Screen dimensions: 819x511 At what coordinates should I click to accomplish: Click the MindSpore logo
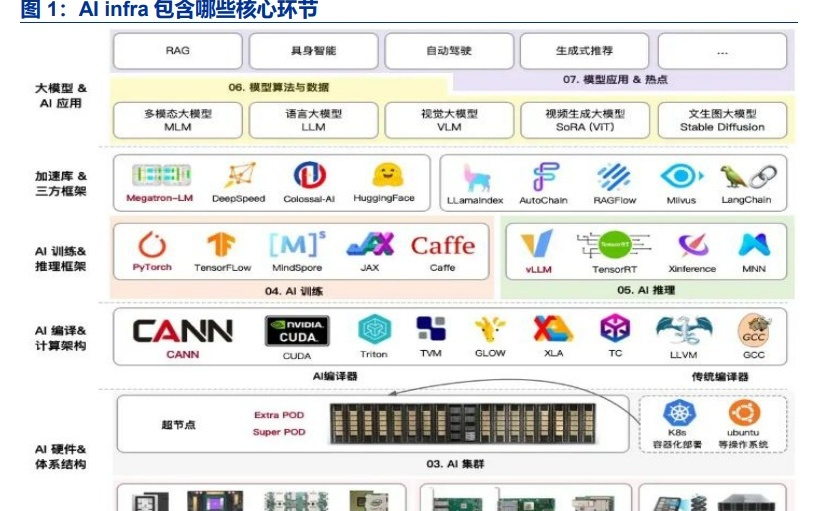(297, 243)
